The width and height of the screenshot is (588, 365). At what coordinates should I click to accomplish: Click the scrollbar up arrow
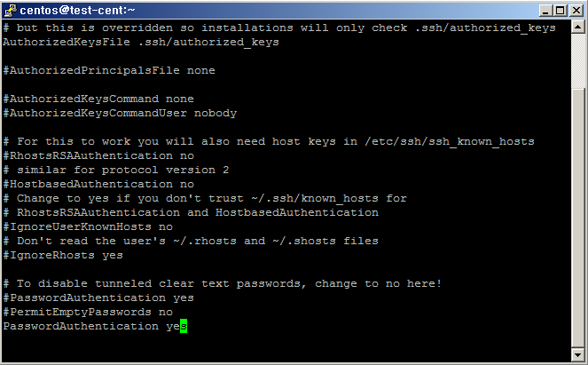click(x=578, y=27)
